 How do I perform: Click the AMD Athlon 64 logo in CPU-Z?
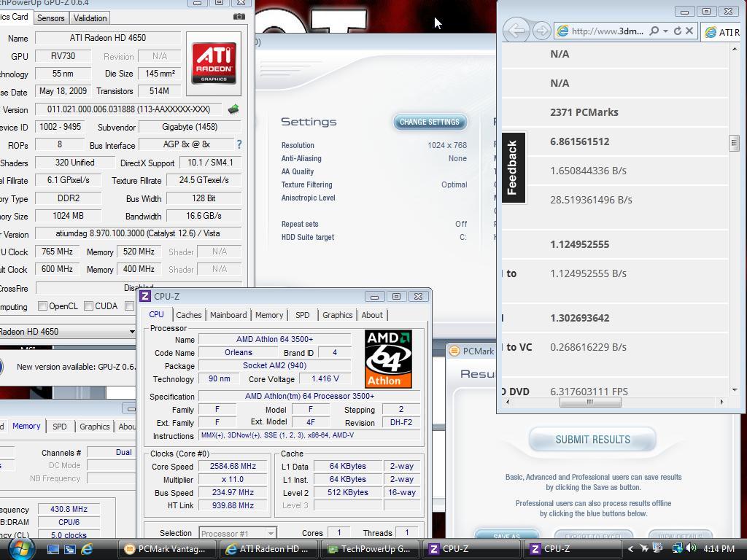coord(388,359)
